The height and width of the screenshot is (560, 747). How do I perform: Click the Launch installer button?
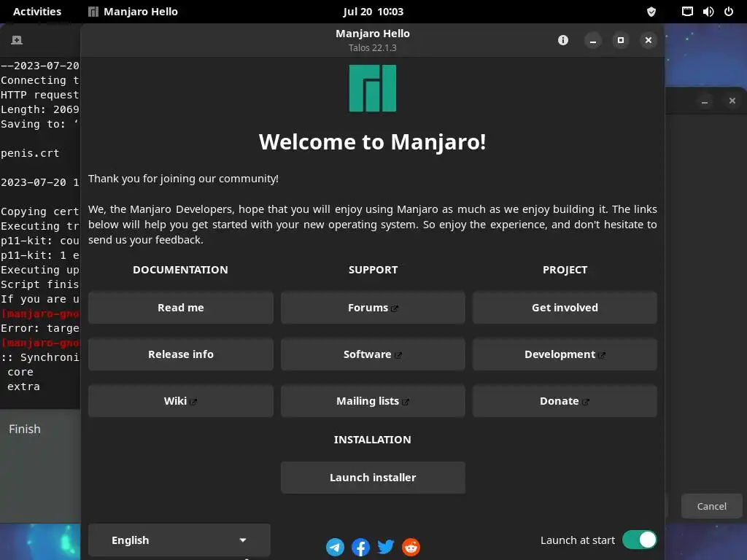click(x=373, y=478)
